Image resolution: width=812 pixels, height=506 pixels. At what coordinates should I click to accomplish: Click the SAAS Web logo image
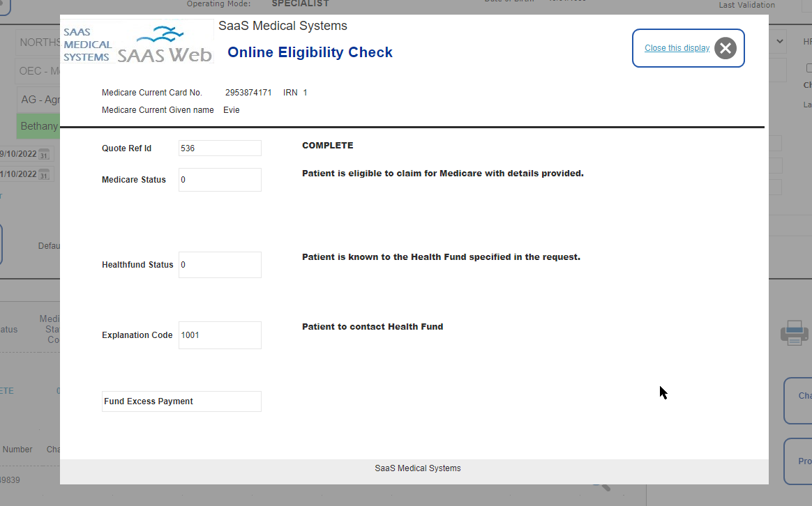click(137, 42)
